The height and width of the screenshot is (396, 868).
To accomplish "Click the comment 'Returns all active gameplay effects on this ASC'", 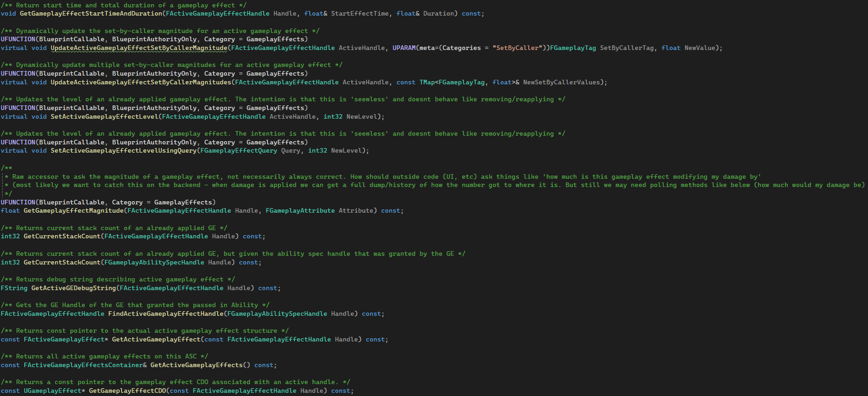I will click(x=105, y=357).
